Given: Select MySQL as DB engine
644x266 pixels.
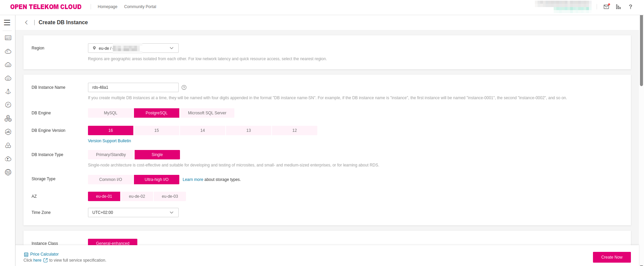Looking at the screenshot, I should pyautogui.click(x=110, y=113).
